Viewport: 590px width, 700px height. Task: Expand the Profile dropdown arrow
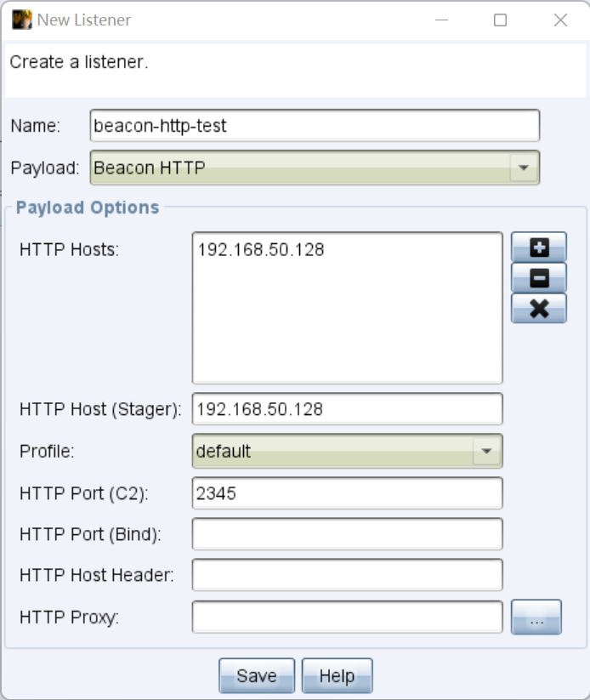click(x=487, y=452)
